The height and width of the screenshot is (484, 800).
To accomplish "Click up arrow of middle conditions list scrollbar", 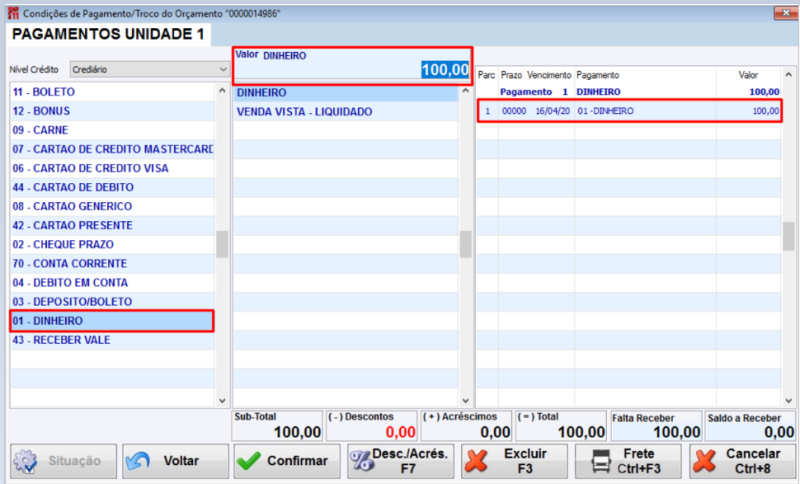I will click(465, 91).
